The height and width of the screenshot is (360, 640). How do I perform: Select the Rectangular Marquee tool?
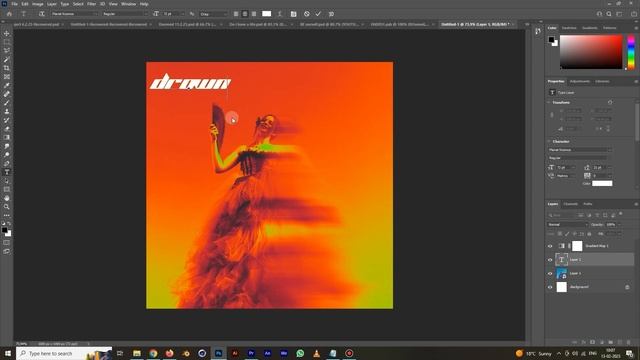coord(7,42)
